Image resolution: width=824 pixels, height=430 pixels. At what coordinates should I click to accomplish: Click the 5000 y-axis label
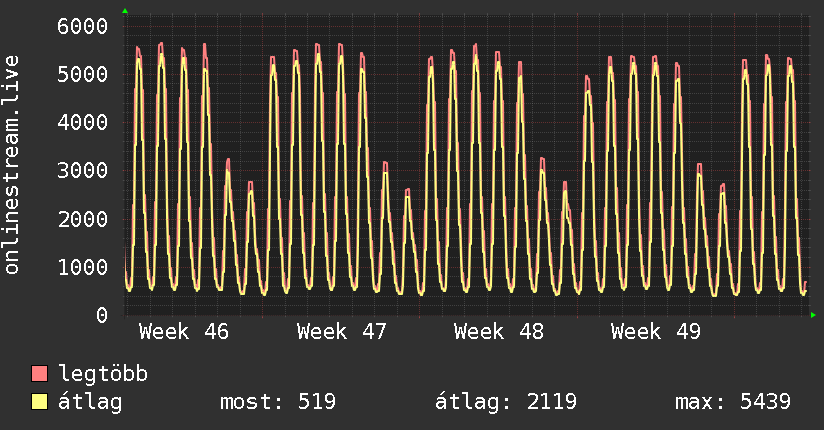click(x=81, y=74)
